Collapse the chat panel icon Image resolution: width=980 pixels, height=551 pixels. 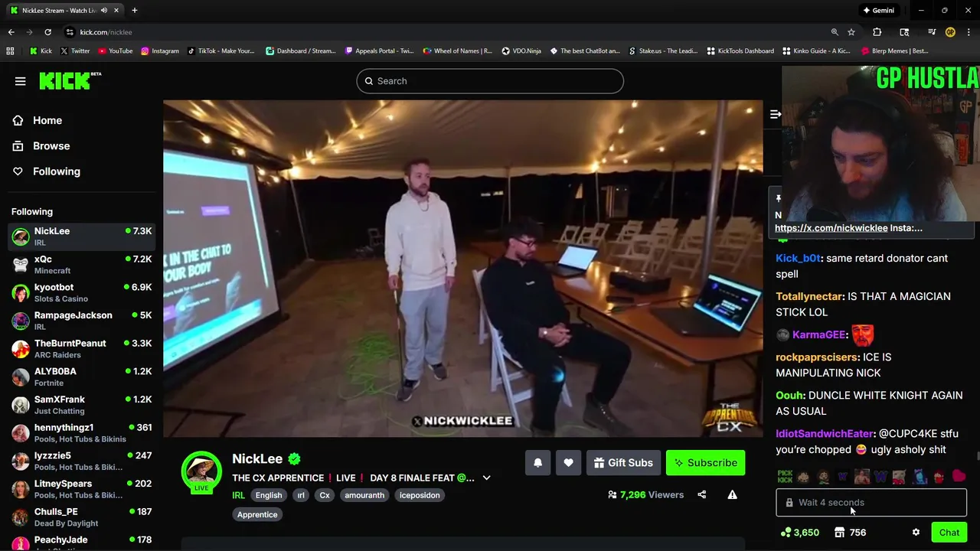click(x=775, y=114)
